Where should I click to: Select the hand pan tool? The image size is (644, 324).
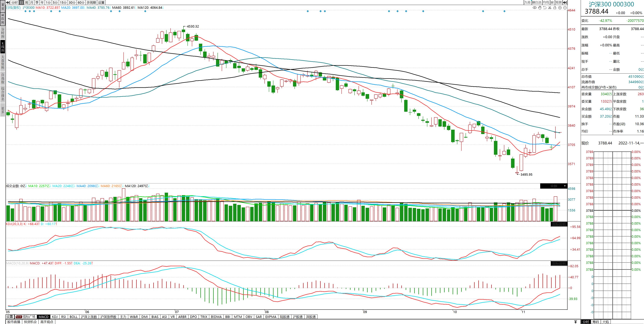pos(540,8)
